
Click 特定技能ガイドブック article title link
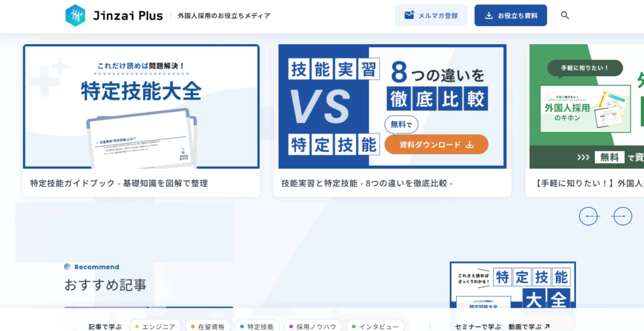[119, 184]
